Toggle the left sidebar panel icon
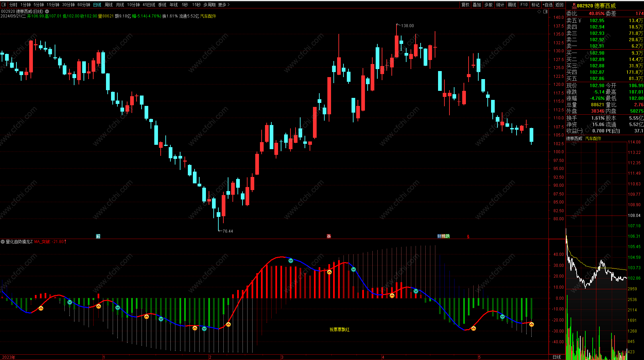This screenshot has height=360, width=644. (4, 5)
